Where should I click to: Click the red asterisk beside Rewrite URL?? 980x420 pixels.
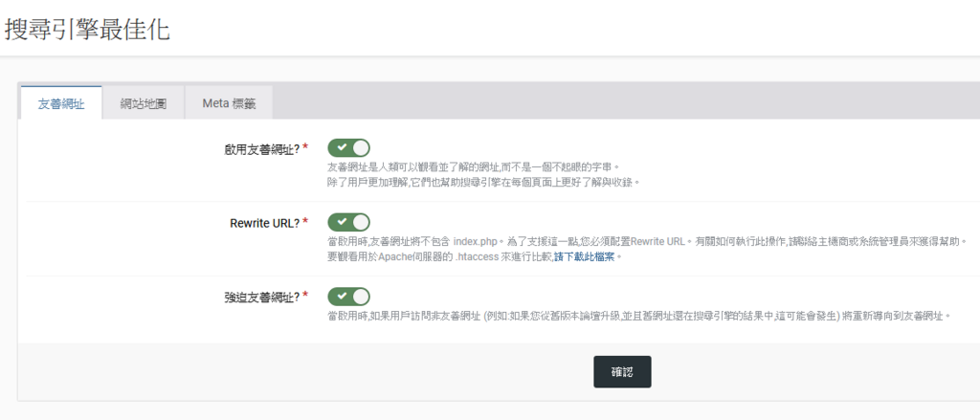[x=305, y=222]
